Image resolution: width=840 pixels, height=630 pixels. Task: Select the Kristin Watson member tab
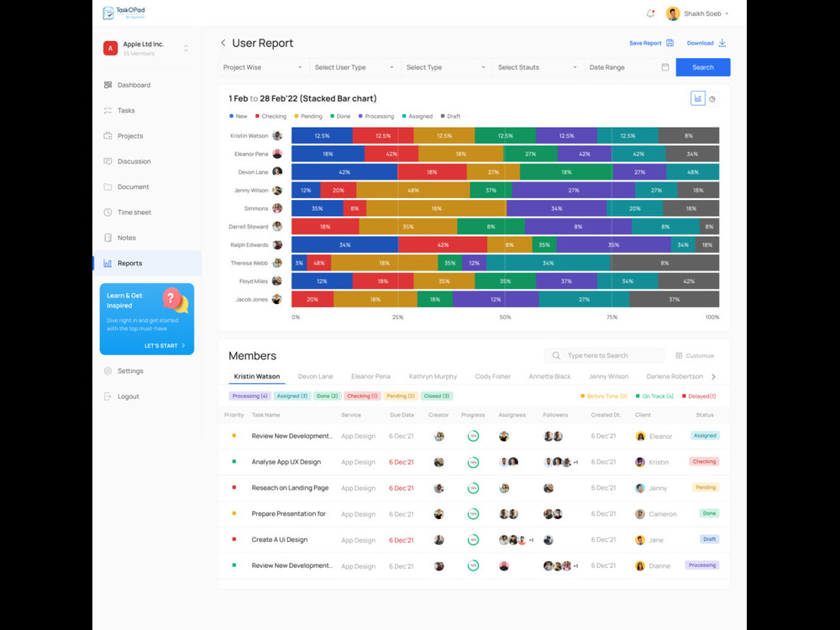[256, 376]
